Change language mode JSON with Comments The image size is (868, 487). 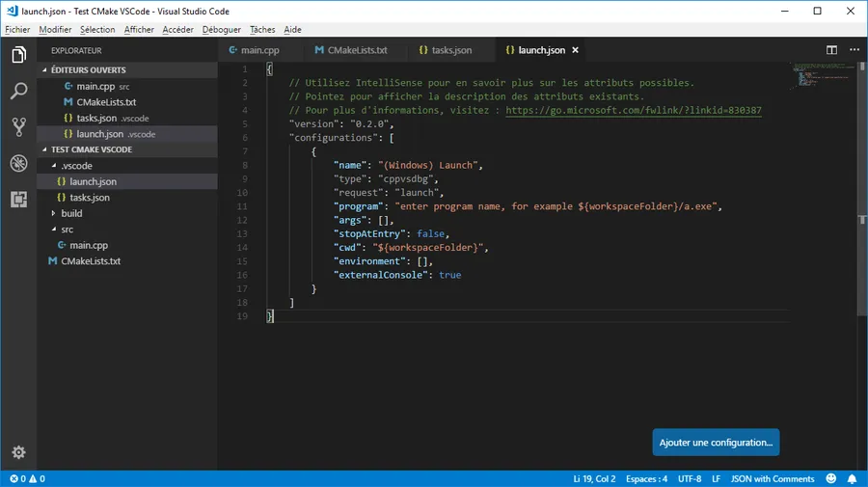click(773, 478)
